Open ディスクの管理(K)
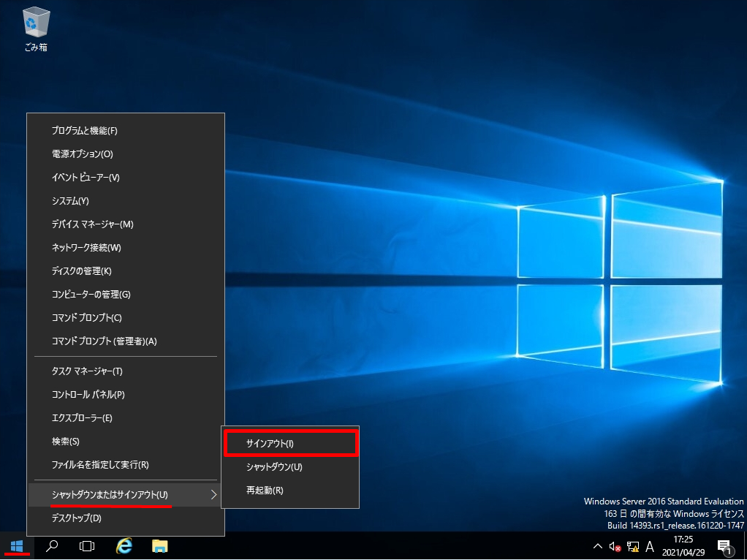747x560 pixels. pyautogui.click(x=126, y=270)
